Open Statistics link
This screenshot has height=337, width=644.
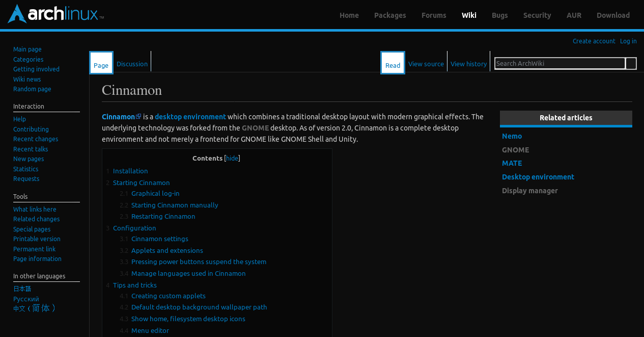(25, 169)
